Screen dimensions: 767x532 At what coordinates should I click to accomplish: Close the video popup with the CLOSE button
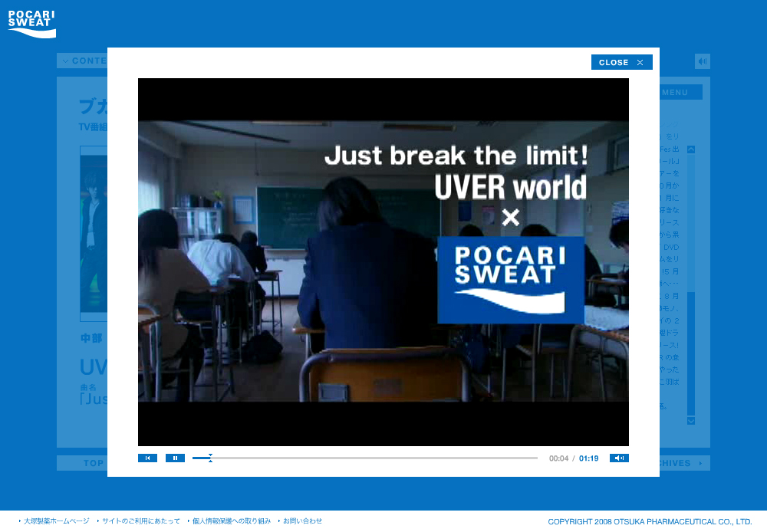tap(622, 62)
